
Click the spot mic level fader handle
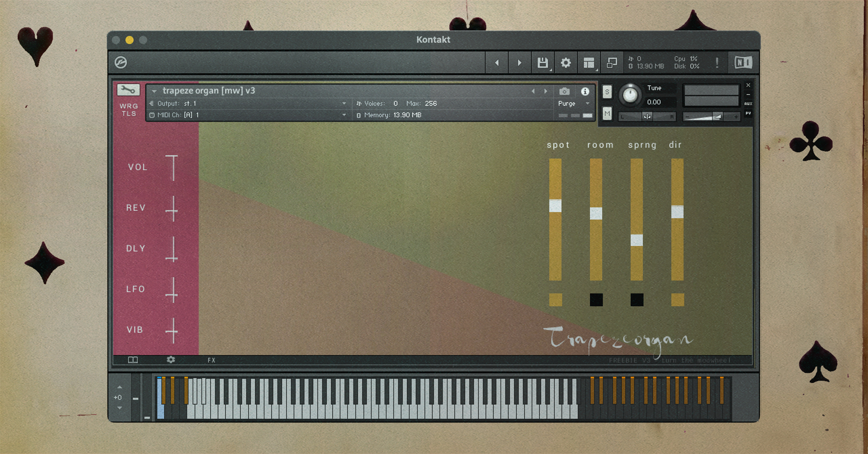555,206
